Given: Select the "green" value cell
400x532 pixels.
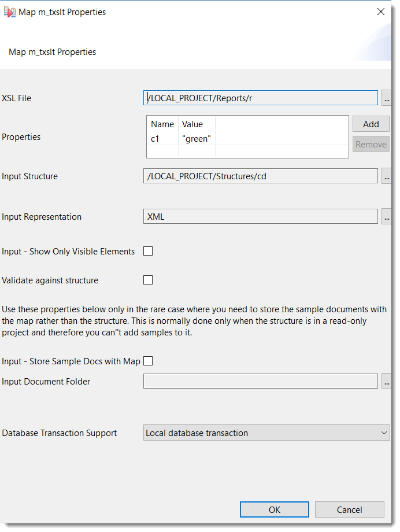Looking at the screenshot, I should 197,139.
